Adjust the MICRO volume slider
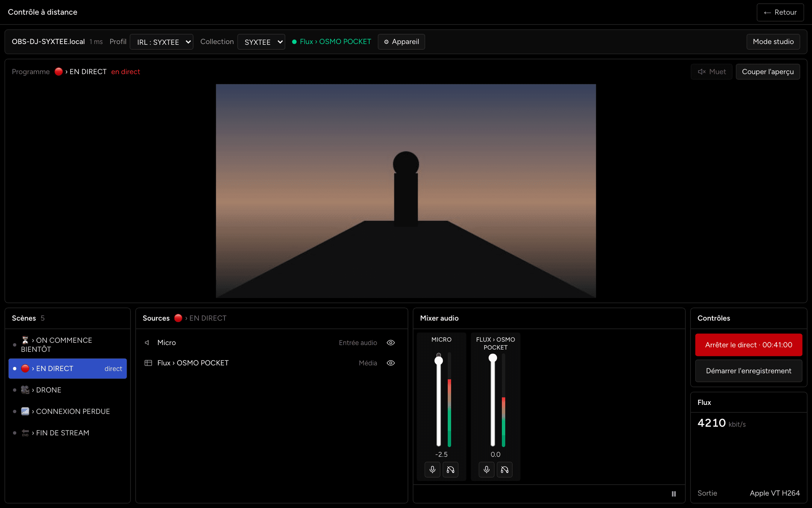812x508 pixels. coord(438,399)
